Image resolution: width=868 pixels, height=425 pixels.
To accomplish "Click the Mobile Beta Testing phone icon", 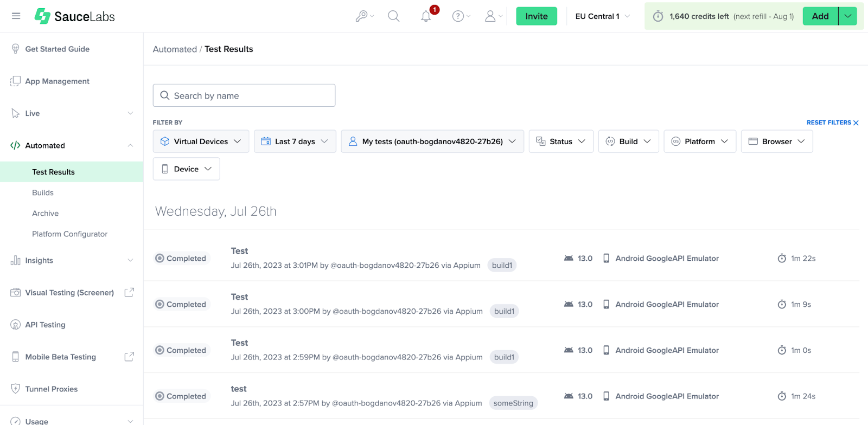I will click(x=16, y=357).
